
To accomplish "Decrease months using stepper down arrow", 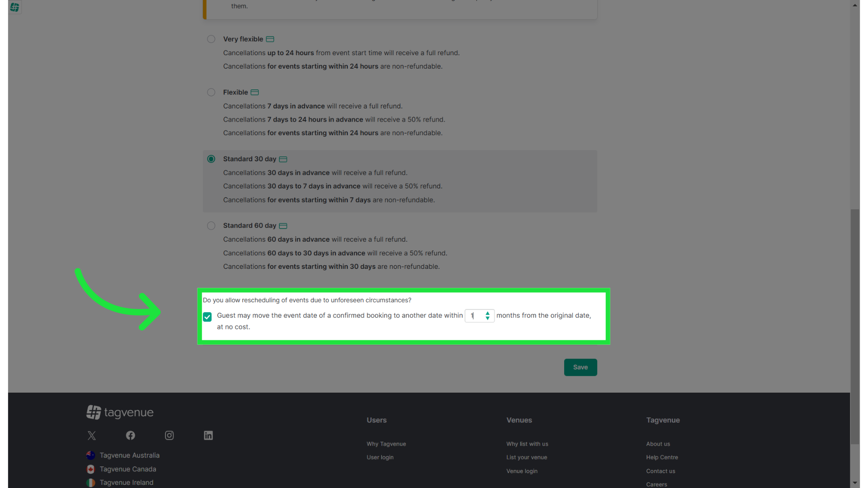I will pos(487,319).
